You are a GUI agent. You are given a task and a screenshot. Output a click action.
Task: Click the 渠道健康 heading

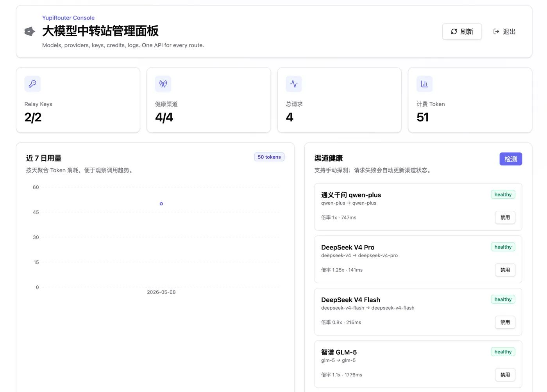329,158
